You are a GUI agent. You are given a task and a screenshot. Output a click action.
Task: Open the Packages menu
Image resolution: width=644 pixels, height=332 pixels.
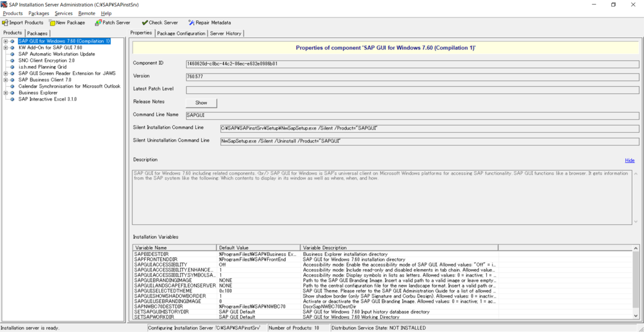point(39,13)
